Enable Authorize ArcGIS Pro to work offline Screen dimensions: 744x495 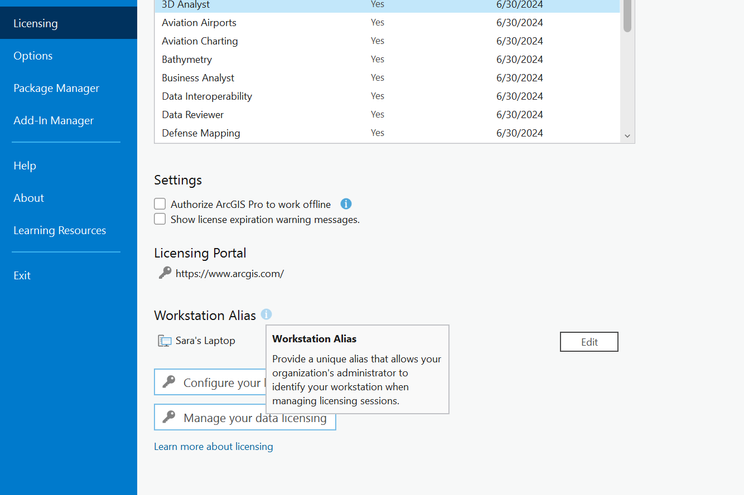tap(160, 204)
